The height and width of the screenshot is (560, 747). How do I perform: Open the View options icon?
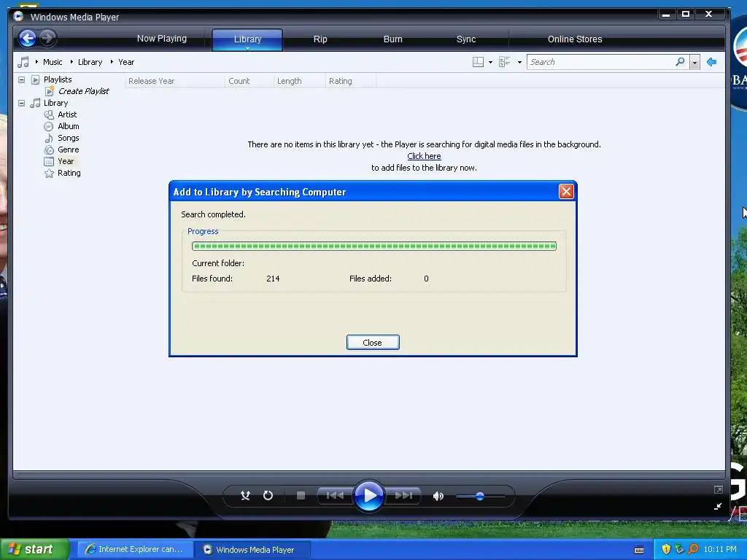pos(505,62)
